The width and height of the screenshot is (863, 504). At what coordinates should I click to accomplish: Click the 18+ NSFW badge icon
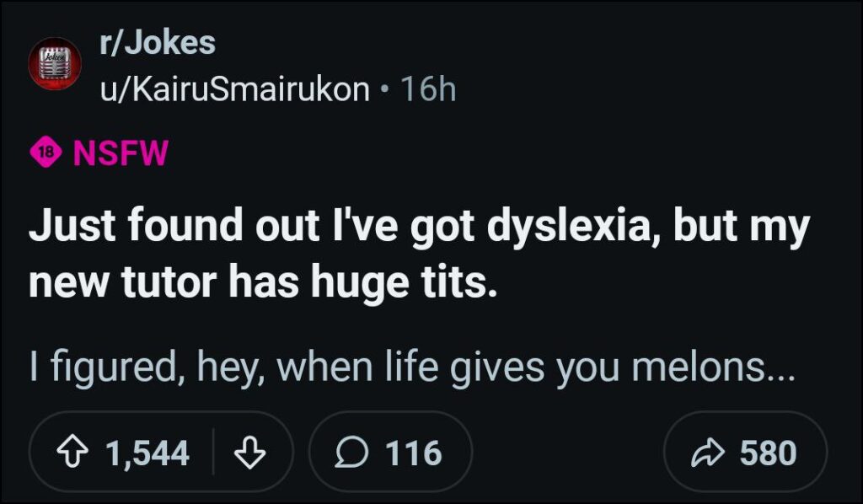pos(46,153)
